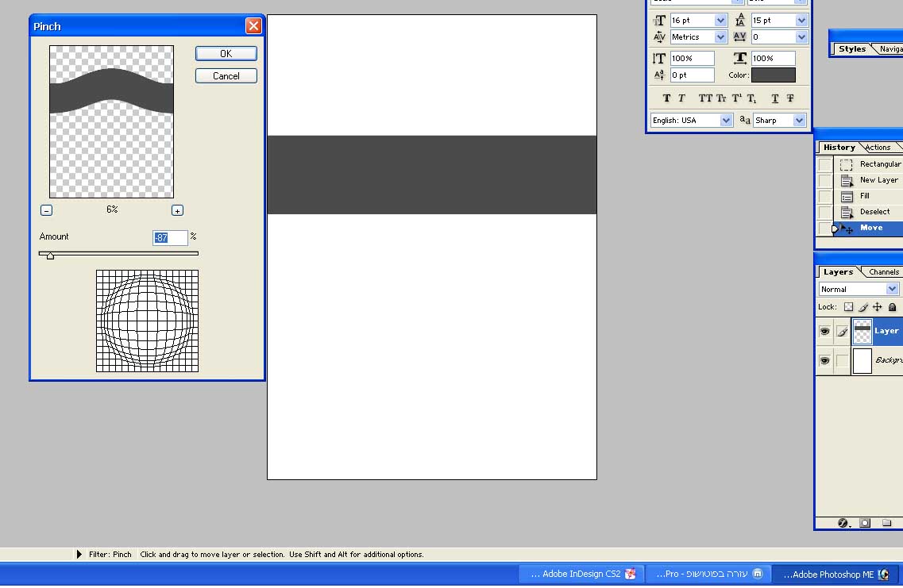Toggle Faux Bold in the Character panel
This screenshot has width=903, height=588.
point(666,98)
